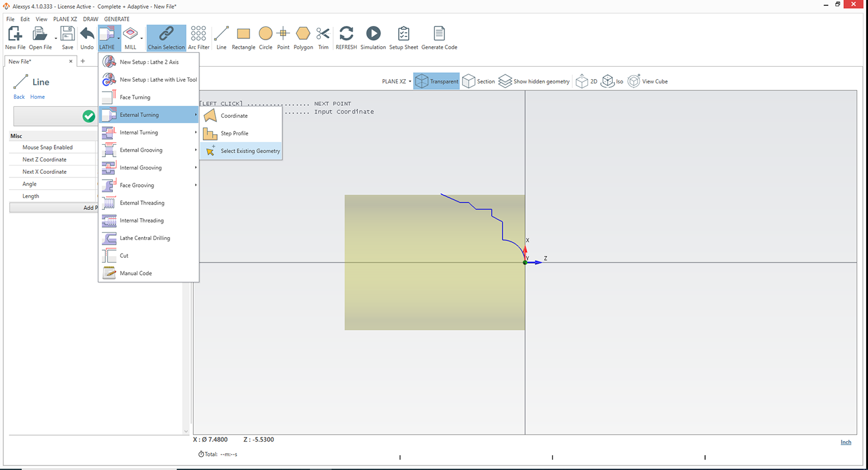Click the Inch units link
The image size is (868, 470).
[846, 442]
